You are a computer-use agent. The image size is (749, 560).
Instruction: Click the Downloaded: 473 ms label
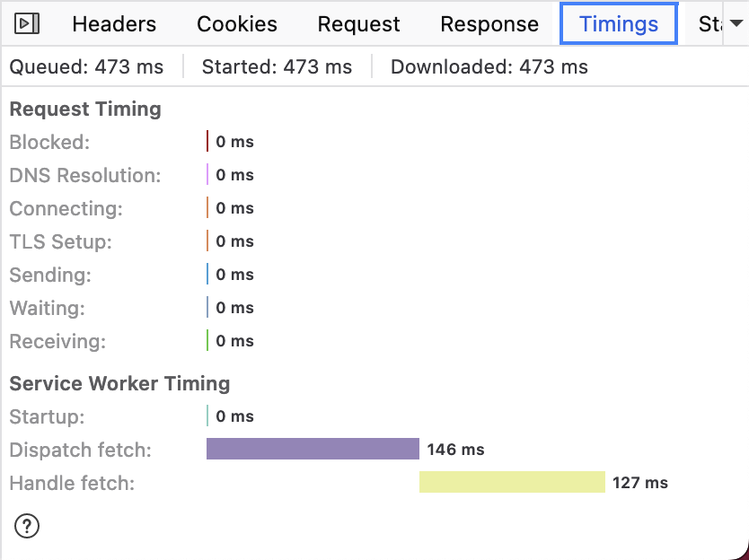click(489, 66)
